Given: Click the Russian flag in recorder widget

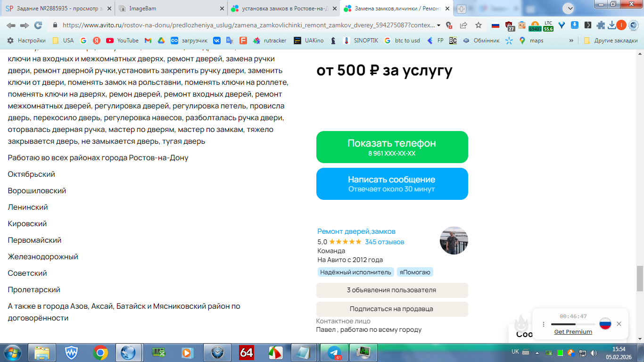Looking at the screenshot, I should tap(605, 324).
